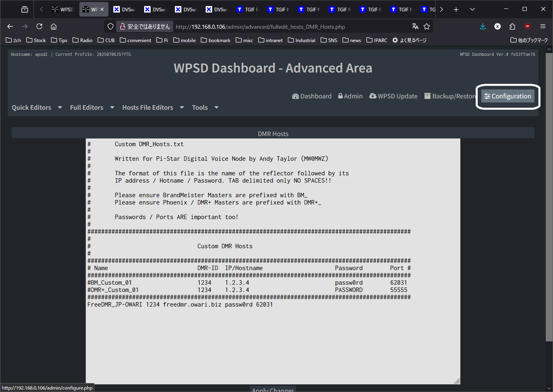Go back to the previous page

[10, 26]
